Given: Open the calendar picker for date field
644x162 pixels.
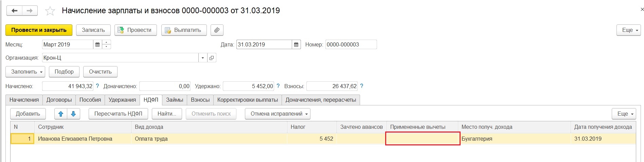Looking at the screenshot, I should coord(296,44).
